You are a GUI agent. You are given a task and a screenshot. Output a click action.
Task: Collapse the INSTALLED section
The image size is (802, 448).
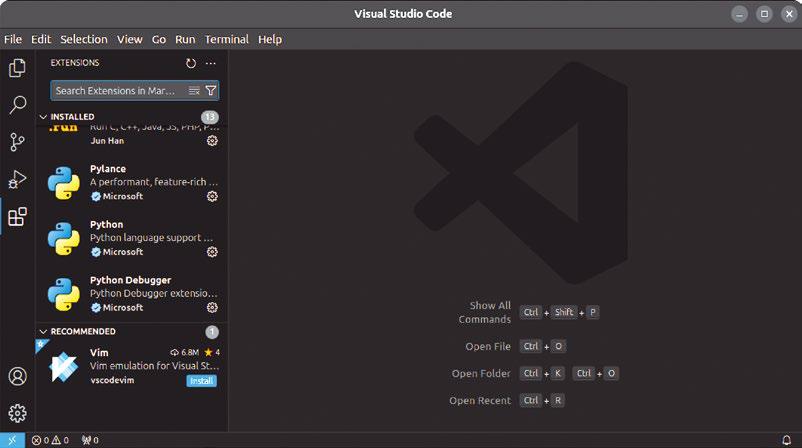coord(43,117)
